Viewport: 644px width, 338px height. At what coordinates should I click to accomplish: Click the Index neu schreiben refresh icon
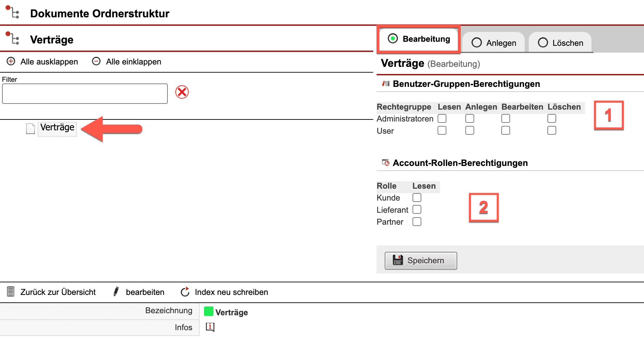(185, 292)
